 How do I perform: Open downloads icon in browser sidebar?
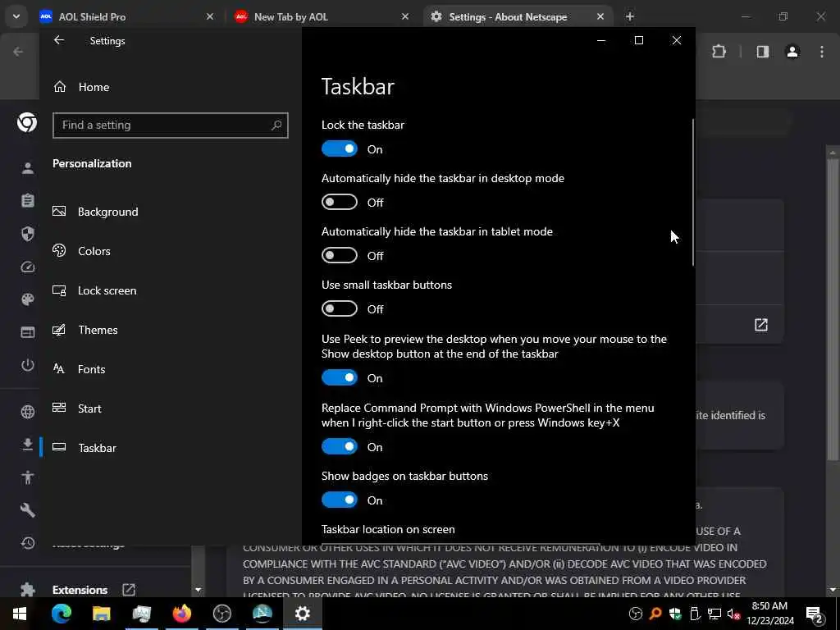(28, 444)
